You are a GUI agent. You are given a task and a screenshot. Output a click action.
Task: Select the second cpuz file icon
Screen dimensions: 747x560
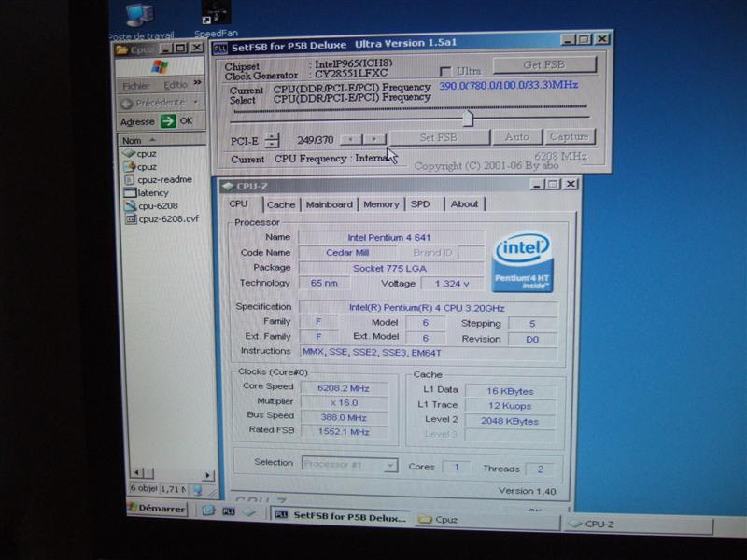(x=129, y=167)
